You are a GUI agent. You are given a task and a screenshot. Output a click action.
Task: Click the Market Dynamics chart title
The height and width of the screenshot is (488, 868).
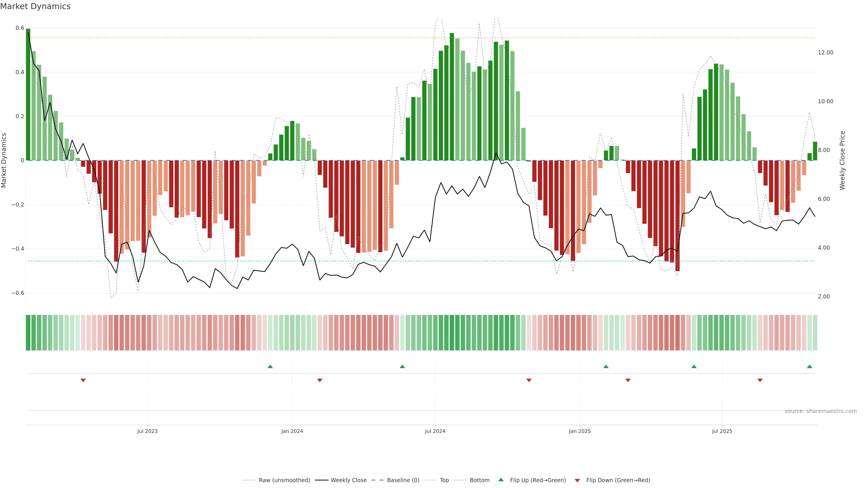(35, 6)
